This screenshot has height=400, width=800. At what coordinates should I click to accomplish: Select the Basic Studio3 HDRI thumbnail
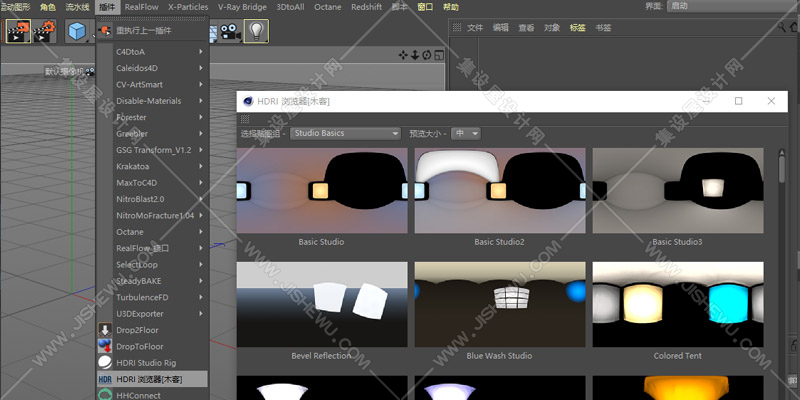(678, 191)
